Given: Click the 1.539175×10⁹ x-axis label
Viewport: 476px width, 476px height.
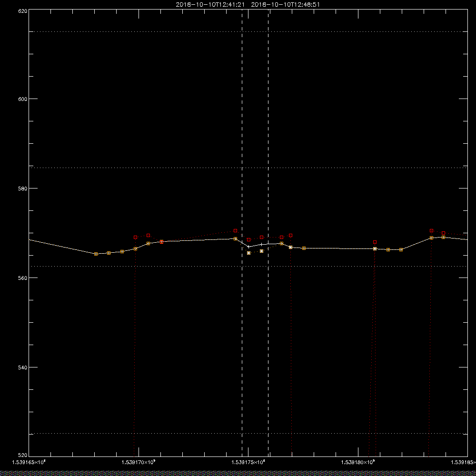Looking at the screenshot, I should pyautogui.click(x=248, y=462).
